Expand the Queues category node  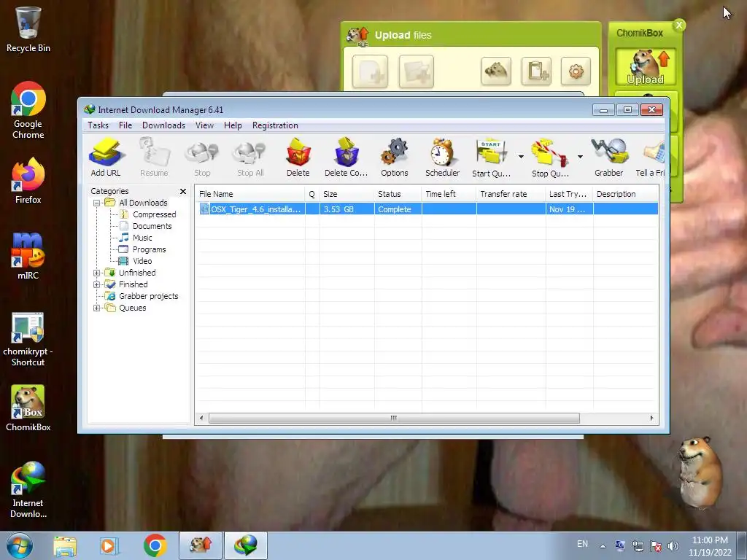(x=97, y=308)
